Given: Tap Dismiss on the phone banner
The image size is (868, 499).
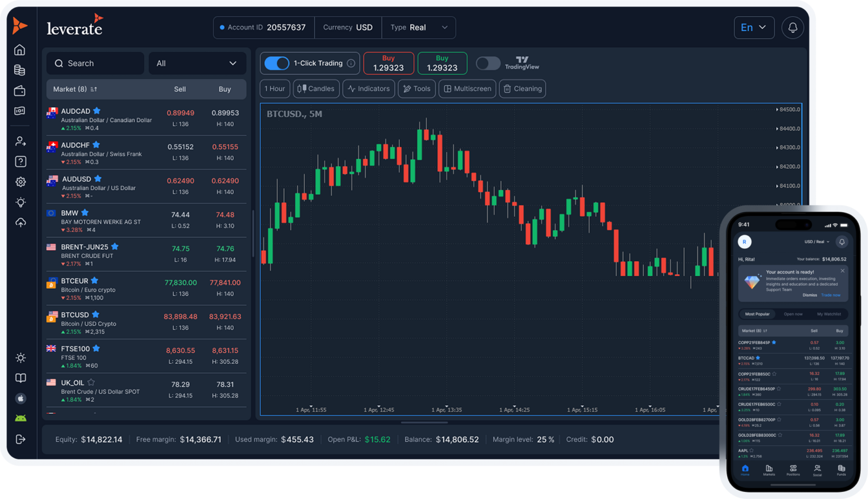Looking at the screenshot, I should pos(809,295).
